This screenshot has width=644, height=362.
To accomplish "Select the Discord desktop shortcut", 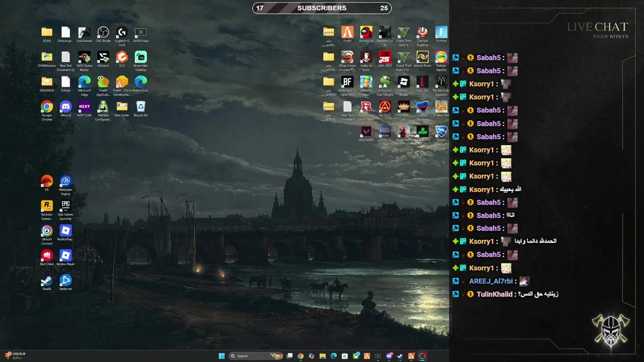I will [65, 109].
